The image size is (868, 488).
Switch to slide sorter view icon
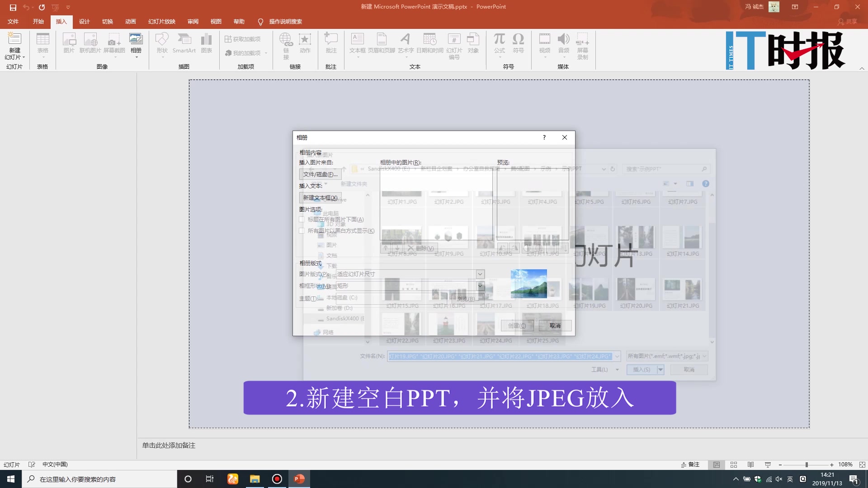(x=734, y=465)
